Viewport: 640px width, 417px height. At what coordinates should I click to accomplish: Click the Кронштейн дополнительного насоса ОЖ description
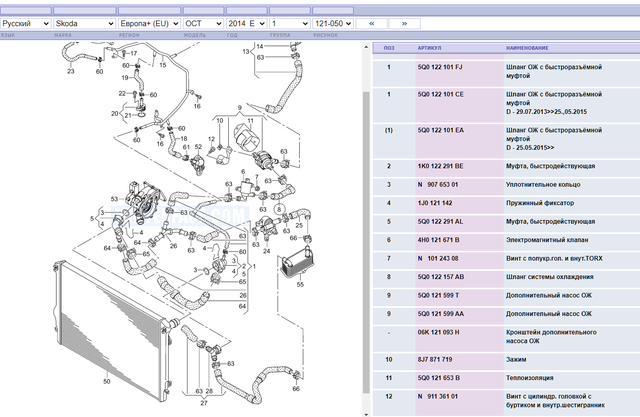(x=551, y=337)
